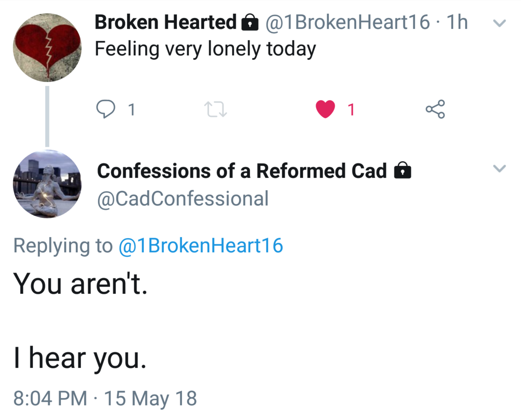Click the "8:04 PM · 15 May 18" timestamp
521x420 pixels.
[x=105, y=398]
